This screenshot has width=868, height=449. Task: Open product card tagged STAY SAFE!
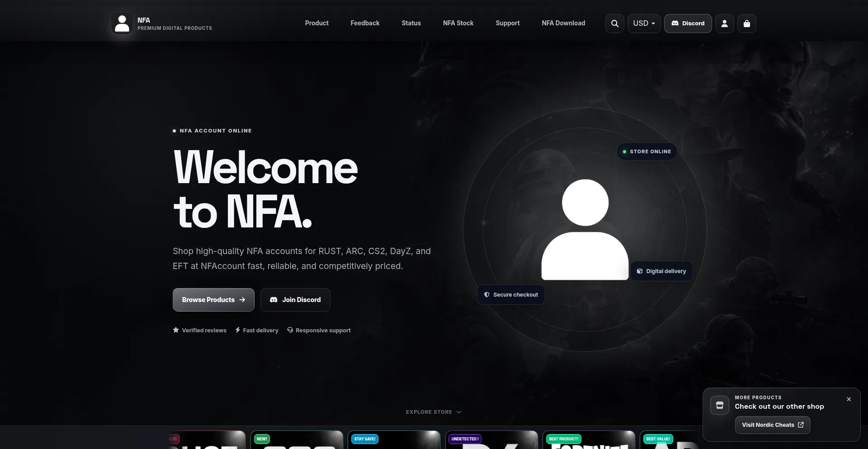click(394, 440)
